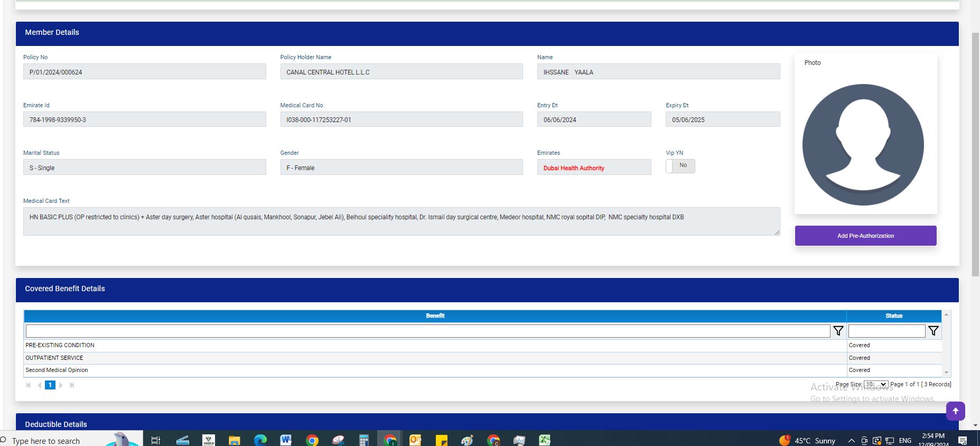Click the member Name field
The image size is (980, 446).
(658, 72)
